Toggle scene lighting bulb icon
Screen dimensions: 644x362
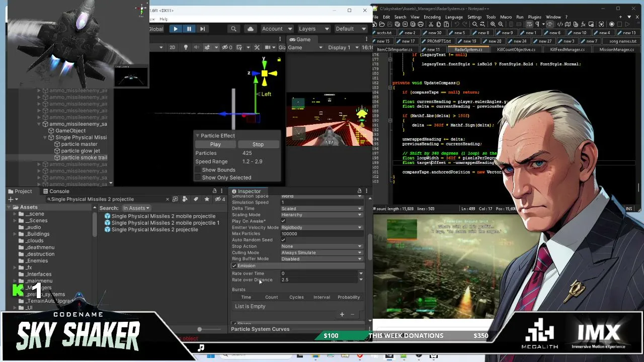tap(186, 47)
